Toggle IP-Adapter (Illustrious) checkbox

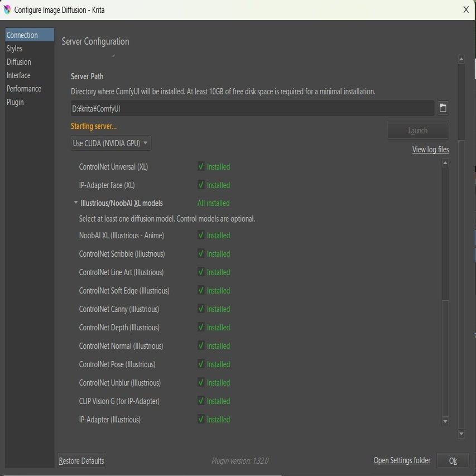click(201, 419)
